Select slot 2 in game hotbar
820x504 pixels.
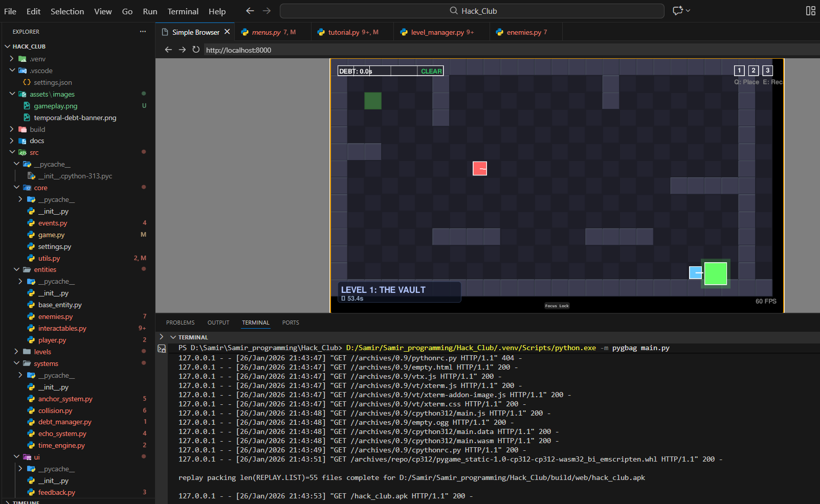[753, 71]
